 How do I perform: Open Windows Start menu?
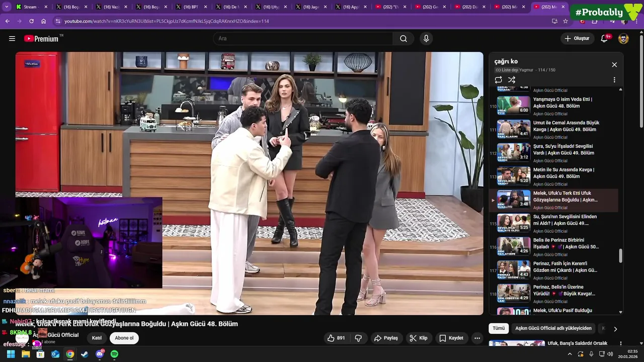click(11, 354)
